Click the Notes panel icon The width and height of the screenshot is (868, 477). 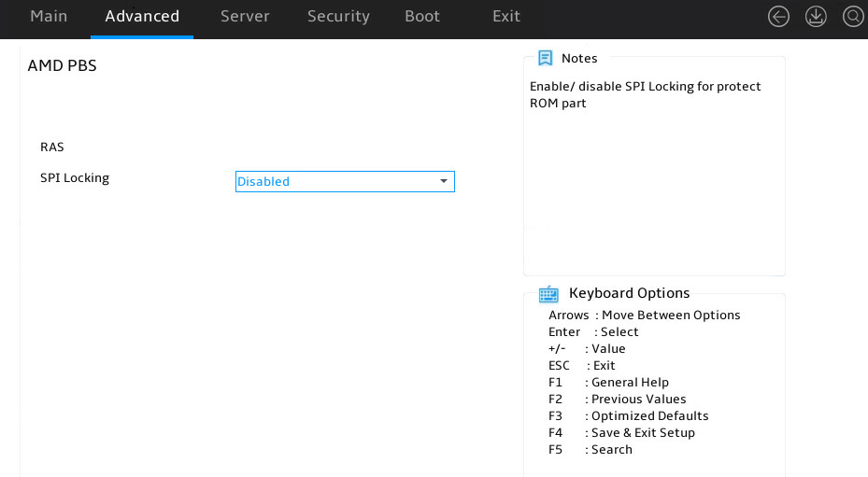coord(546,58)
